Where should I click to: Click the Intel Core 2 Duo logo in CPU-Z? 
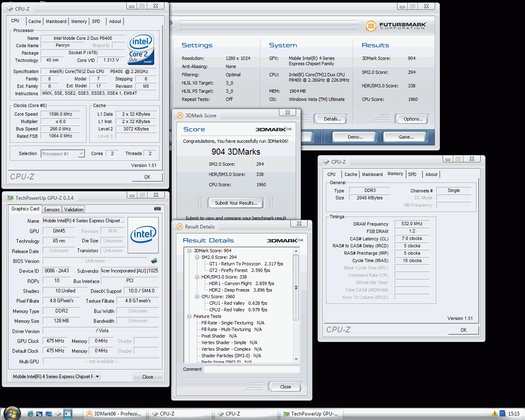[x=141, y=49]
